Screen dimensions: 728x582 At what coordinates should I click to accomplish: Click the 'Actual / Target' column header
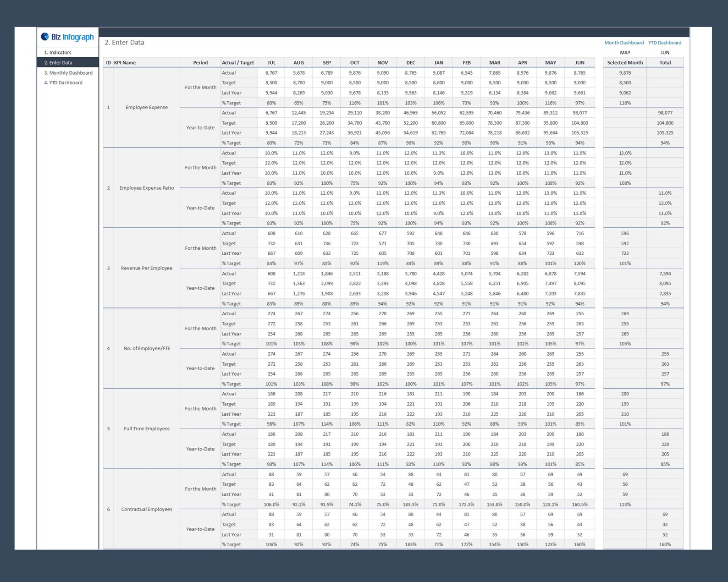[238, 62]
